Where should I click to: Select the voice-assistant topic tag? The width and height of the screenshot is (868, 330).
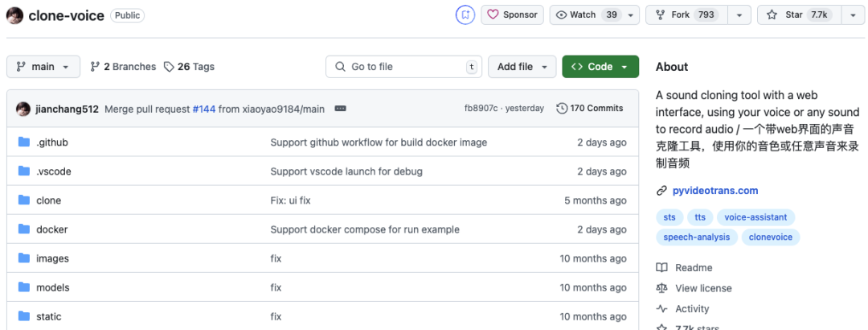tap(755, 217)
